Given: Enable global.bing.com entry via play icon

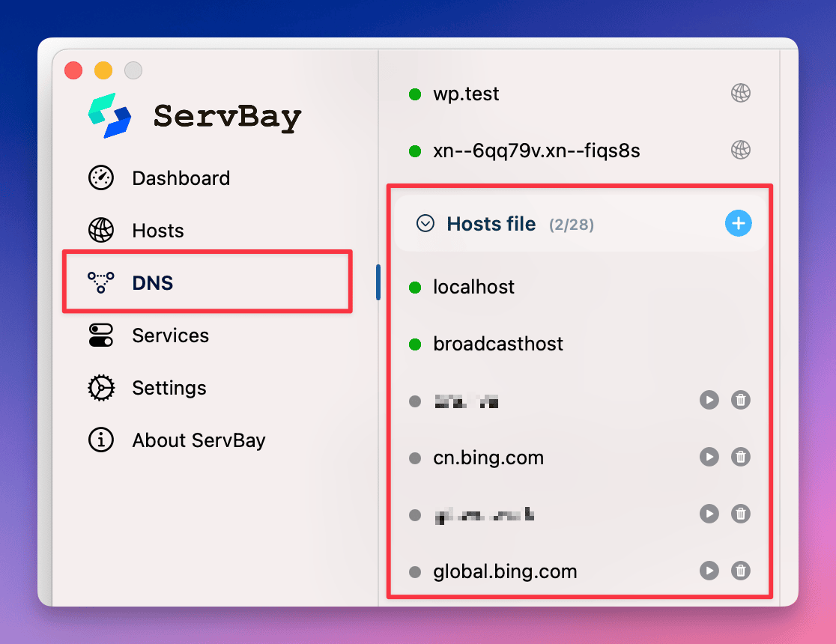Looking at the screenshot, I should tap(709, 571).
